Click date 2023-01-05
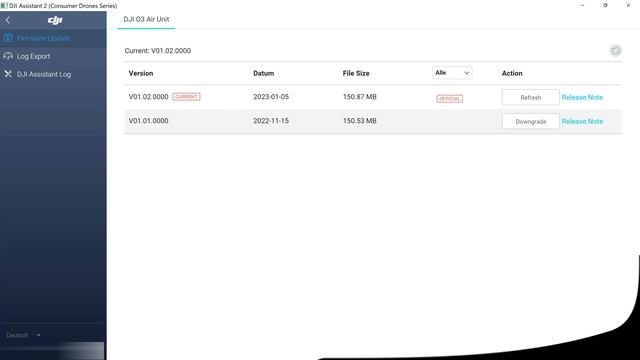Screen dimensions: 640x360 (271, 97)
